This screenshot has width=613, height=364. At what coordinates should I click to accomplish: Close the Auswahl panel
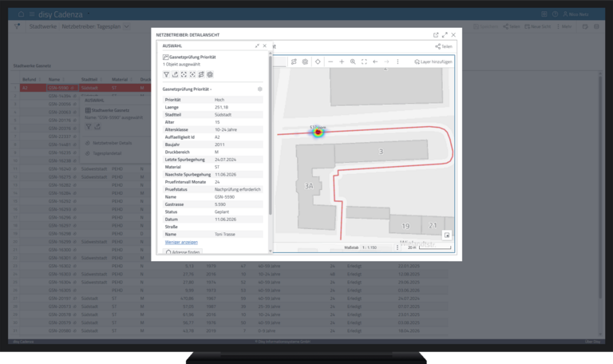265,45
